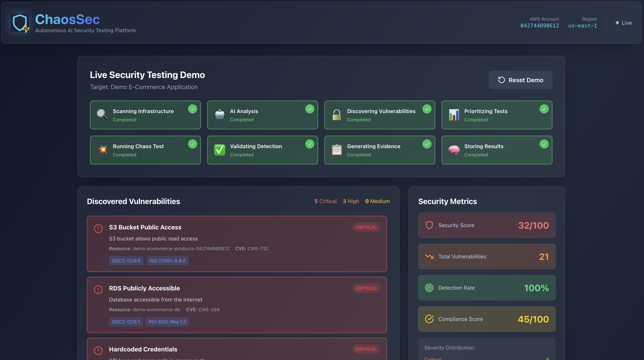Open the S3 Bucket Public Access card
Viewport: 644px width, 360px height.
point(145,227)
